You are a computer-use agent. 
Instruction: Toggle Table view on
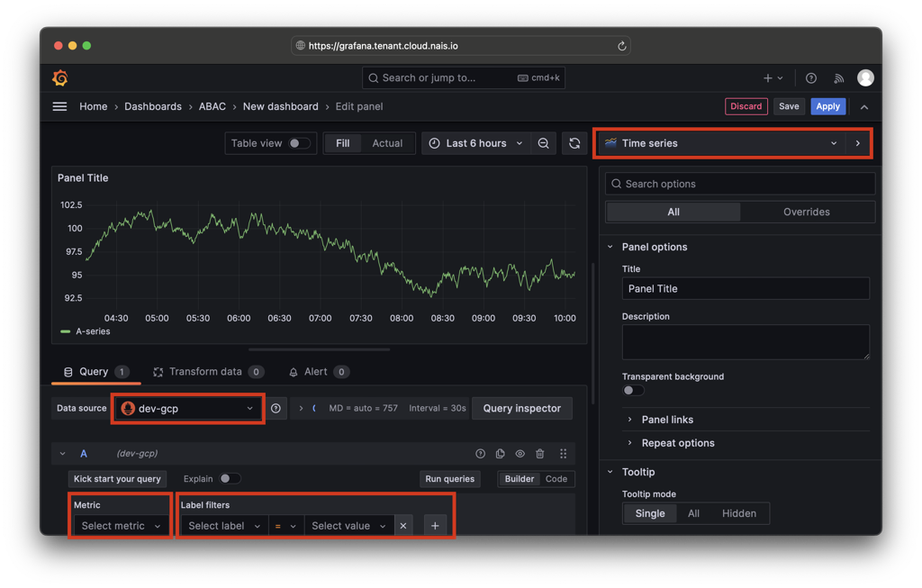296,142
